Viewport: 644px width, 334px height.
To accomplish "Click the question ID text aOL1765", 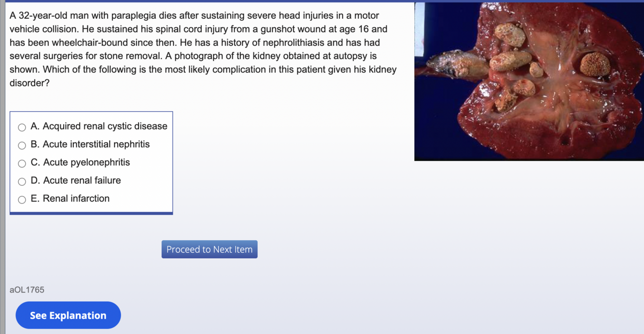I will coord(27,290).
